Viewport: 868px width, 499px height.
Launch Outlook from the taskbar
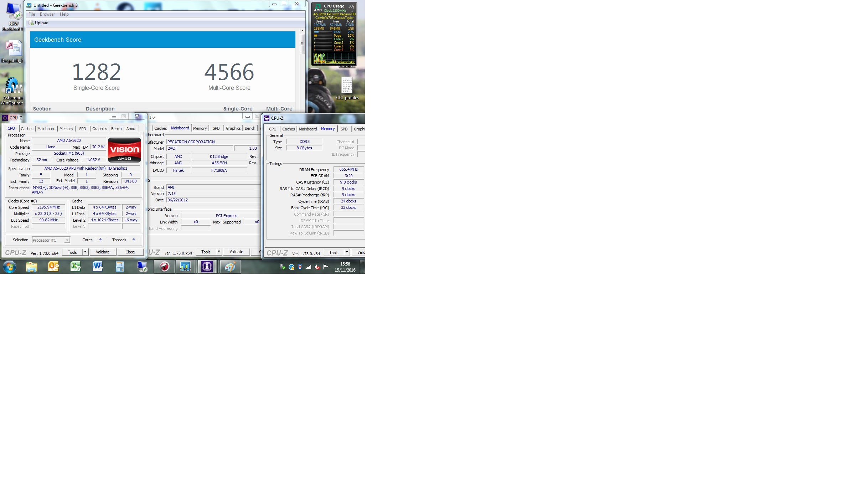click(x=53, y=267)
